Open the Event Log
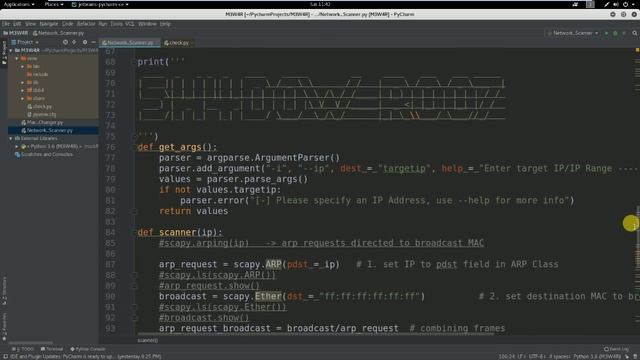This screenshot has height=360, width=640. pos(616,349)
